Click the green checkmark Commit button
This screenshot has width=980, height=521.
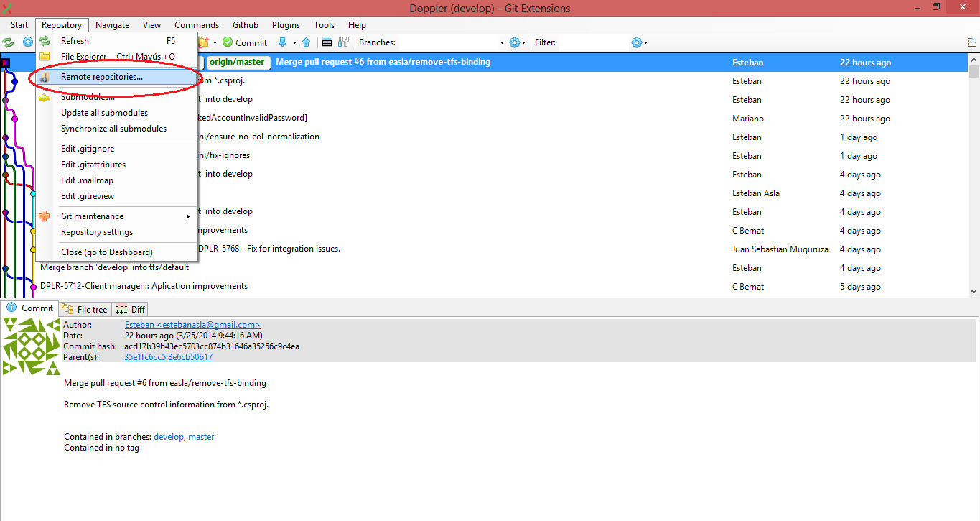tap(245, 42)
